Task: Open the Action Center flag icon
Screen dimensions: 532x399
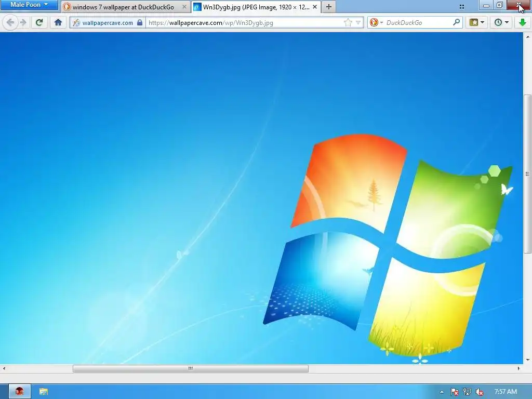Action: (454, 392)
